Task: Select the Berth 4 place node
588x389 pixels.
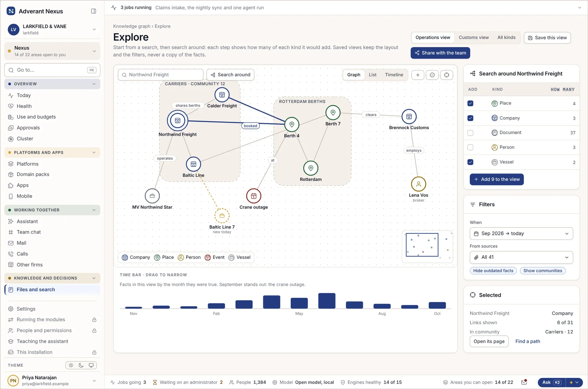Action: pyautogui.click(x=292, y=124)
